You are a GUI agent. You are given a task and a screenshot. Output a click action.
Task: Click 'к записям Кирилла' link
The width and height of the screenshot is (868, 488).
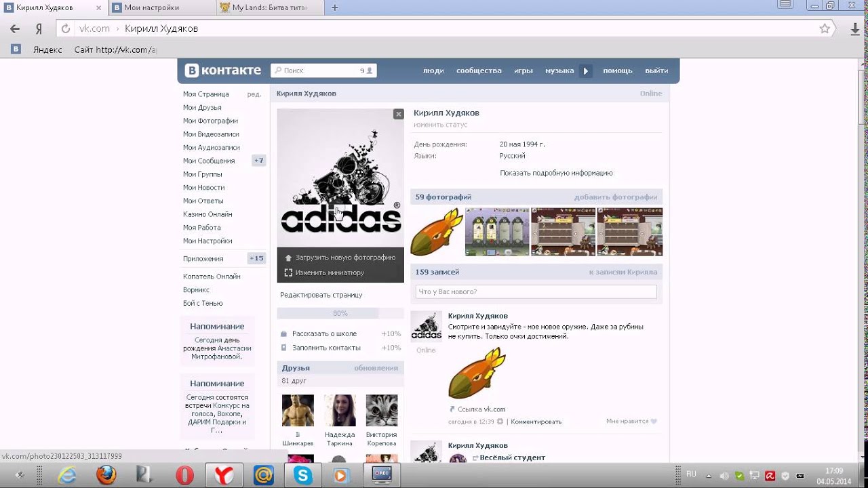(623, 272)
